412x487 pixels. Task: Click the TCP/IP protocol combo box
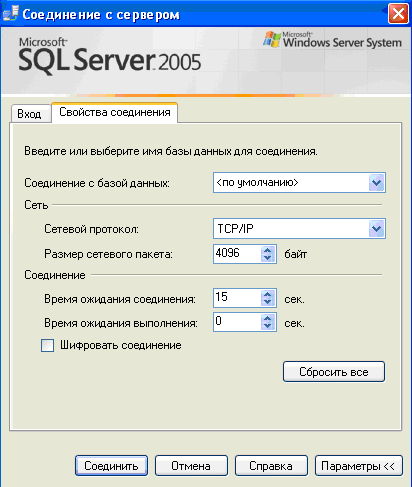click(299, 229)
